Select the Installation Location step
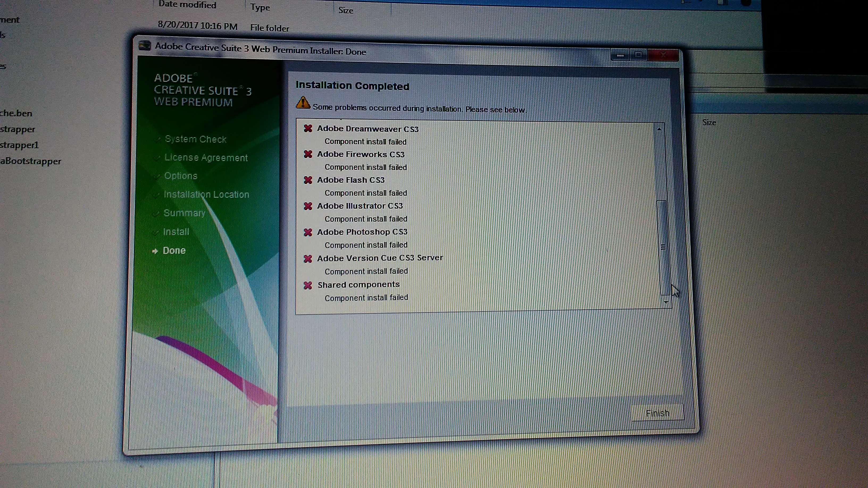The height and width of the screenshot is (488, 868). pos(206,194)
